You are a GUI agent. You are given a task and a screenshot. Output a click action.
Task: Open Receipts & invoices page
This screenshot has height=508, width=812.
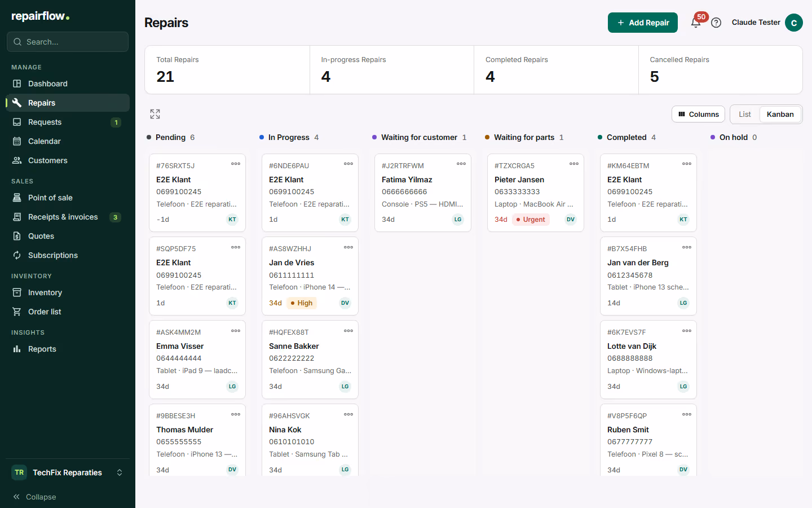point(68,217)
